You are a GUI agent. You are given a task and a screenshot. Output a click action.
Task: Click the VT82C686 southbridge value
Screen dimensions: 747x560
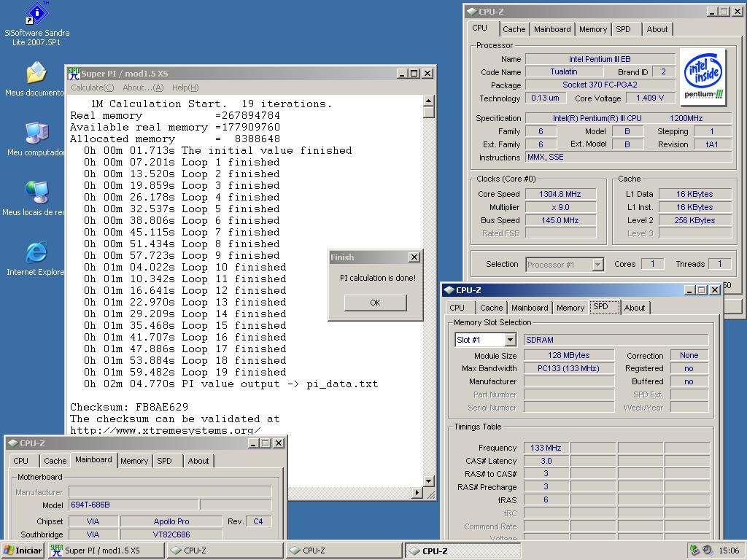click(171, 534)
